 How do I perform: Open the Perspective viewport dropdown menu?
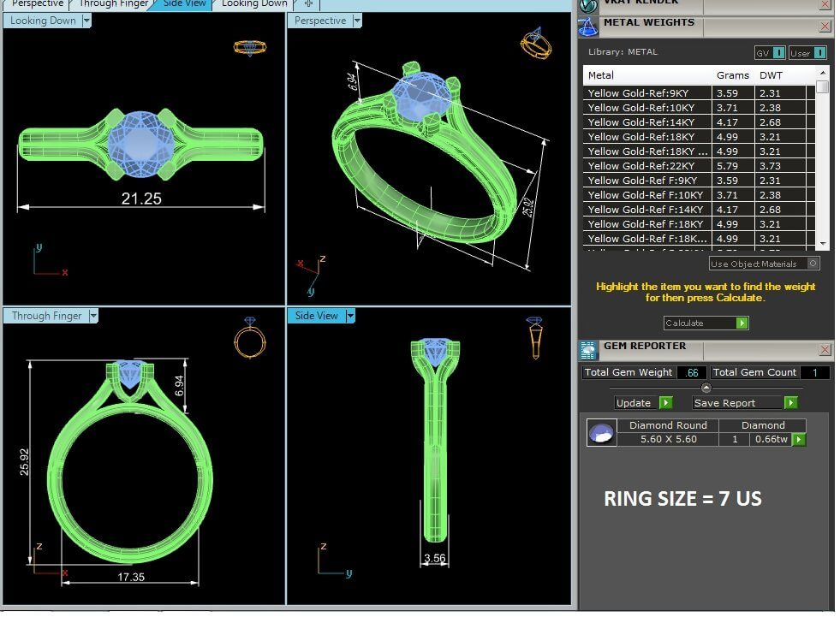point(356,21)
